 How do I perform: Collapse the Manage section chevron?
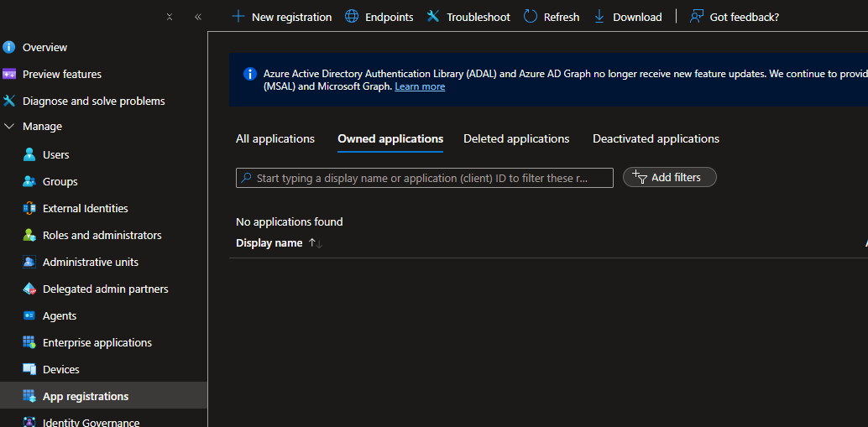(x=9, y=126)
